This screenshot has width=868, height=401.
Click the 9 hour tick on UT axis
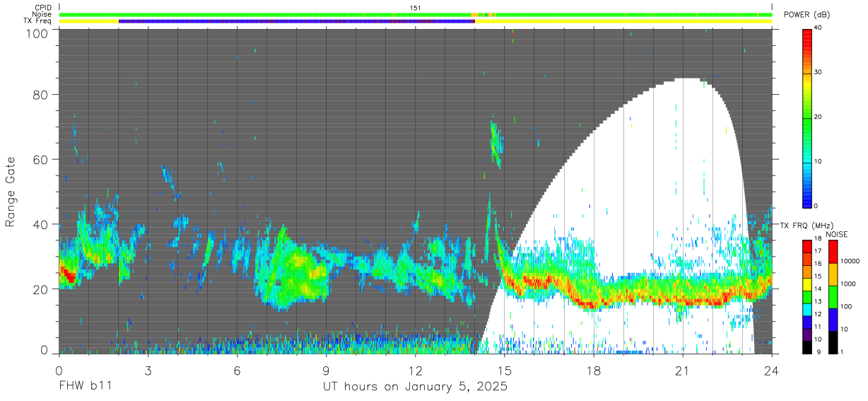(327, 370)
